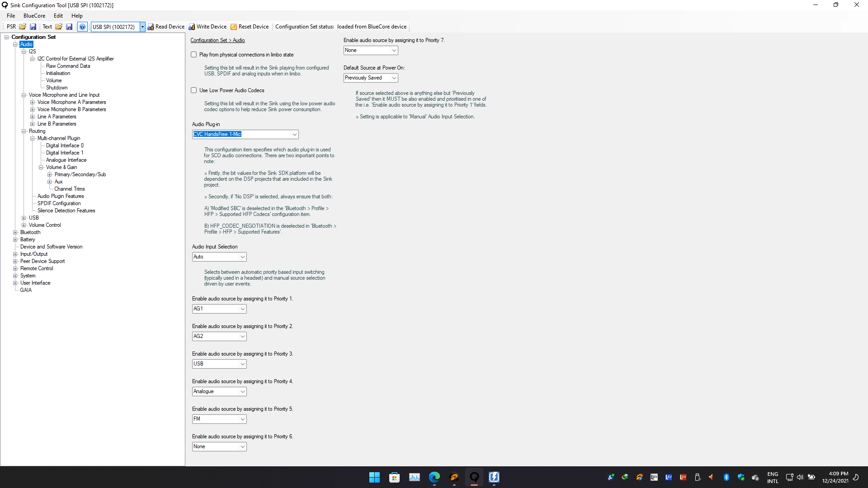The image size is (868, 488).
Task: Collapse the Routing tree node
Action: 24,131
